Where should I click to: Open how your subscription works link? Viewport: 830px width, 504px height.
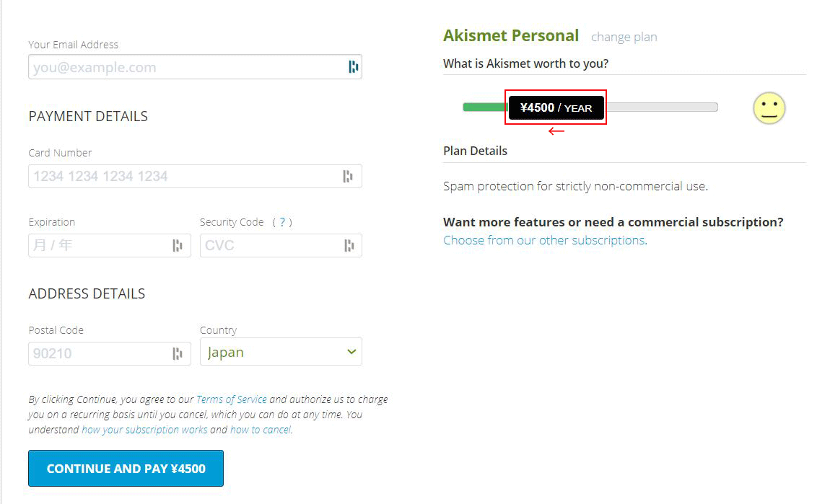coord(144,430)
